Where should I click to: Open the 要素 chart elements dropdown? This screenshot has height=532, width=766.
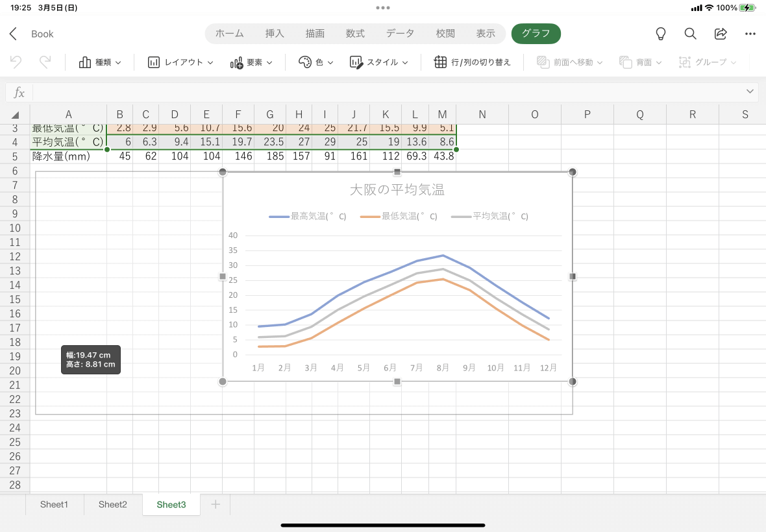(x=251, y=62)
